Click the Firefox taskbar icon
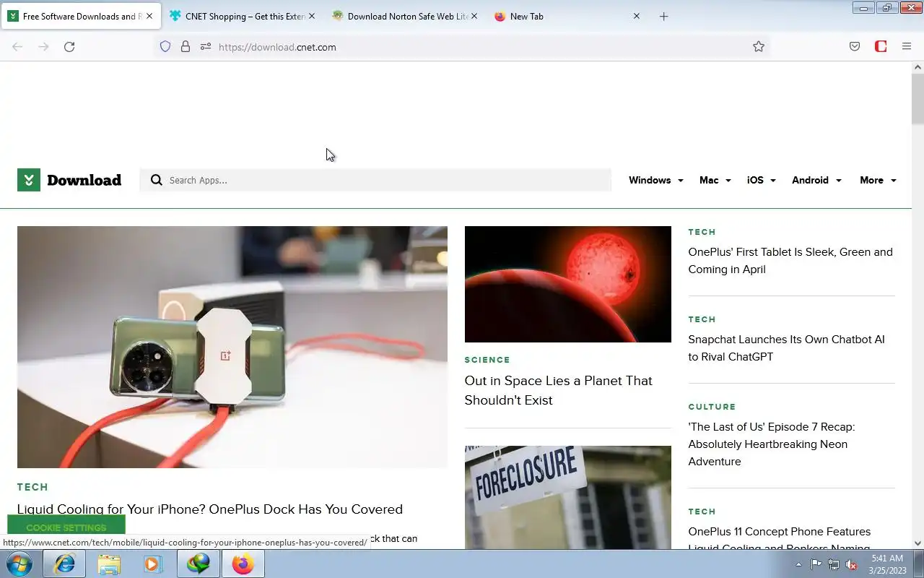 coord(243,564)
